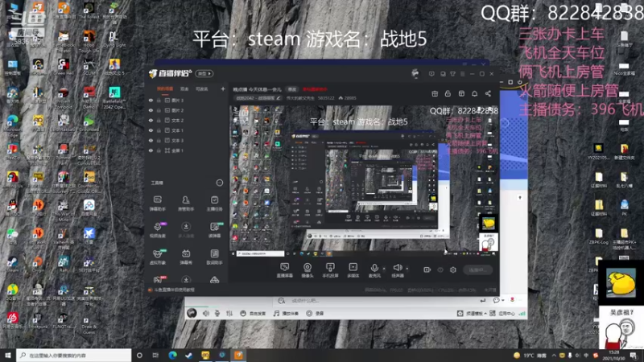The image size is (644, 362).
Task: Open the emoji dropdown beside chat input
Action: click(x=498, y=300)
